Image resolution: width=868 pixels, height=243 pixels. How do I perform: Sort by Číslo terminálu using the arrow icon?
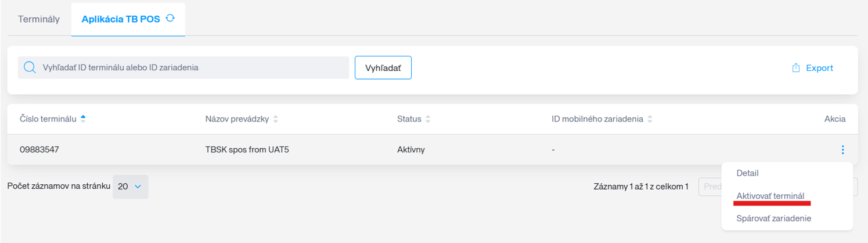click(83, 119)
